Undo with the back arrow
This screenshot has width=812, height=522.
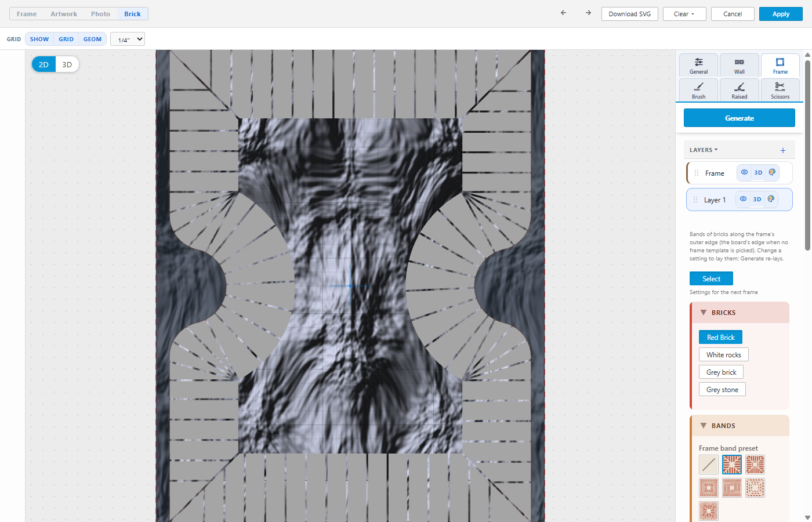coord(563,13)
